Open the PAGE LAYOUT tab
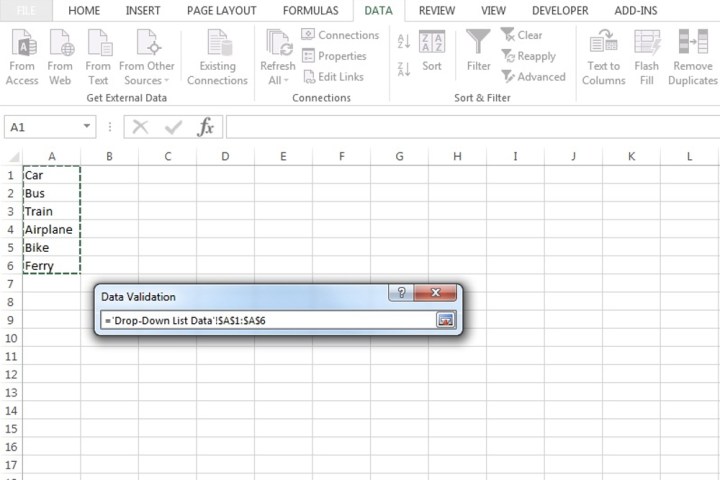The width and height of the screenshot is (720, 480). (220, 11)
